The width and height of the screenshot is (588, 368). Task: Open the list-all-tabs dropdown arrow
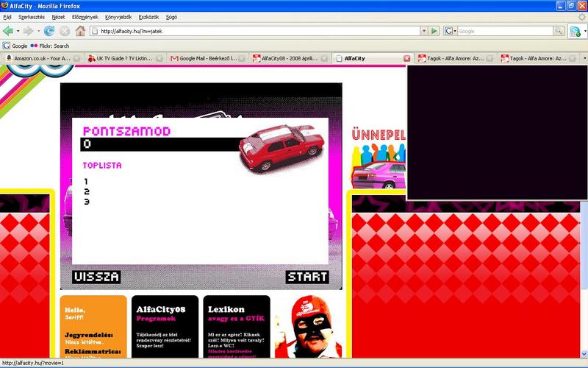584,58
